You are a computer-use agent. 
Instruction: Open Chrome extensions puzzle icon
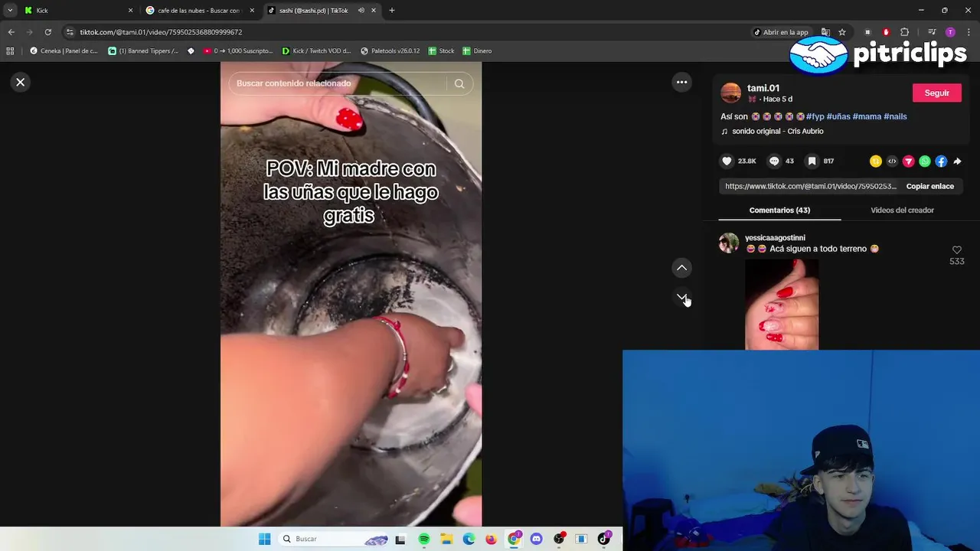[904, 32]
